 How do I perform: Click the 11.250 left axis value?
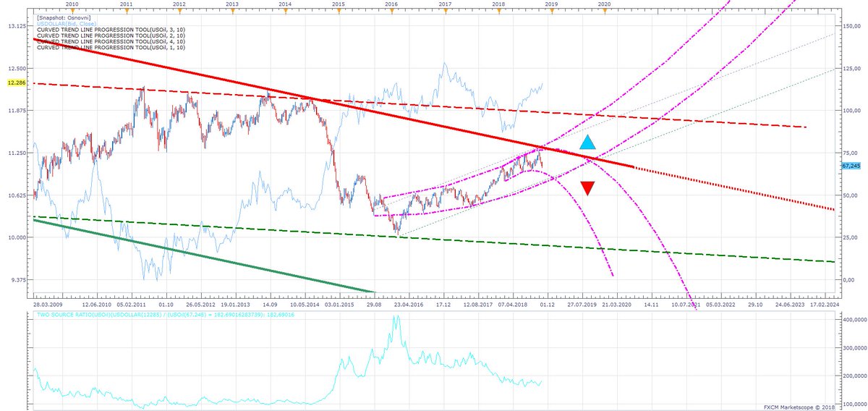tap(16, 153)
